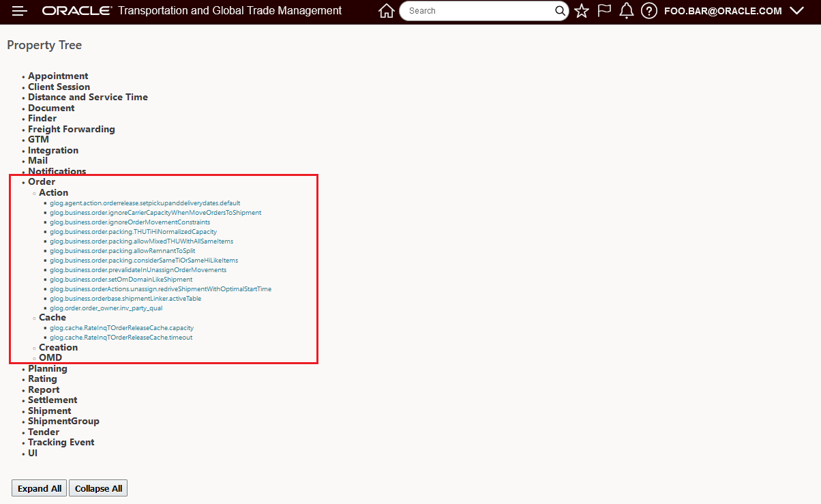
Task: Expand the Mail node
Action: [38, 160]
